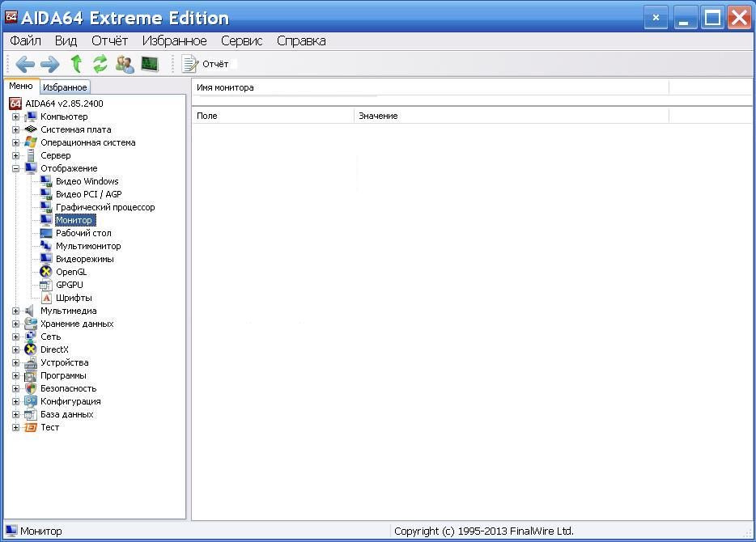Expand the Конфигурация node

15,402
